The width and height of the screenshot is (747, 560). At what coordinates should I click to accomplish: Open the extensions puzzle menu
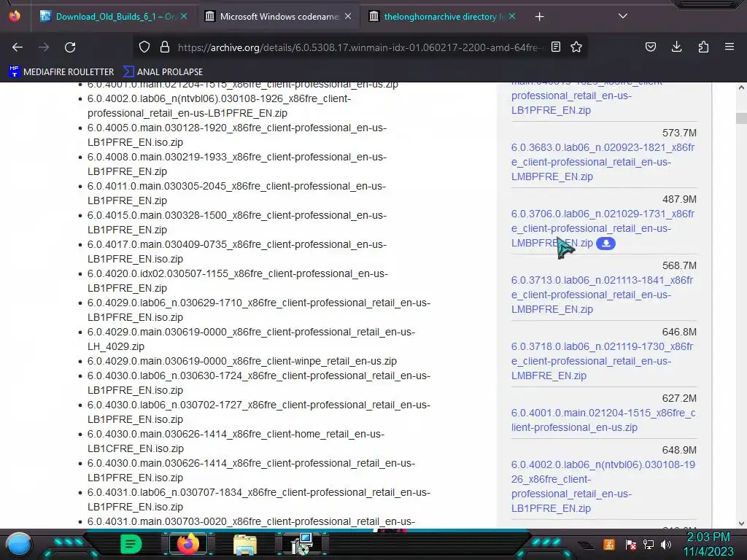(703, 47)
